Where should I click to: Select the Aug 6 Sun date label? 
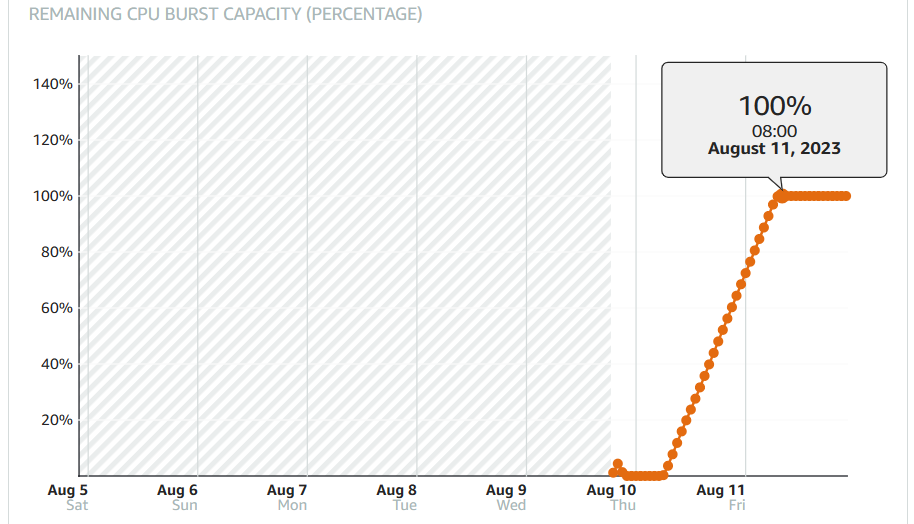[x=178, y=497]
